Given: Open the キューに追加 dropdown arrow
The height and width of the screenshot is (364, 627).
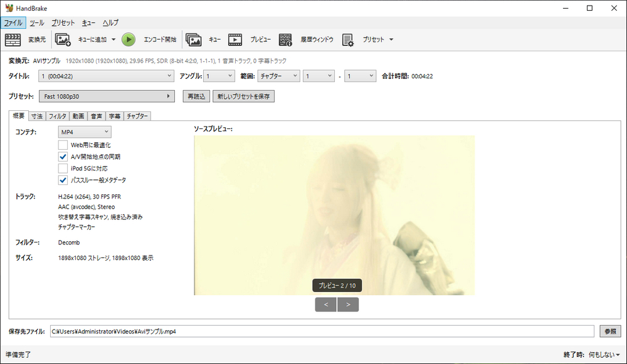Looking at the screenshot, I should pos(113,39).
